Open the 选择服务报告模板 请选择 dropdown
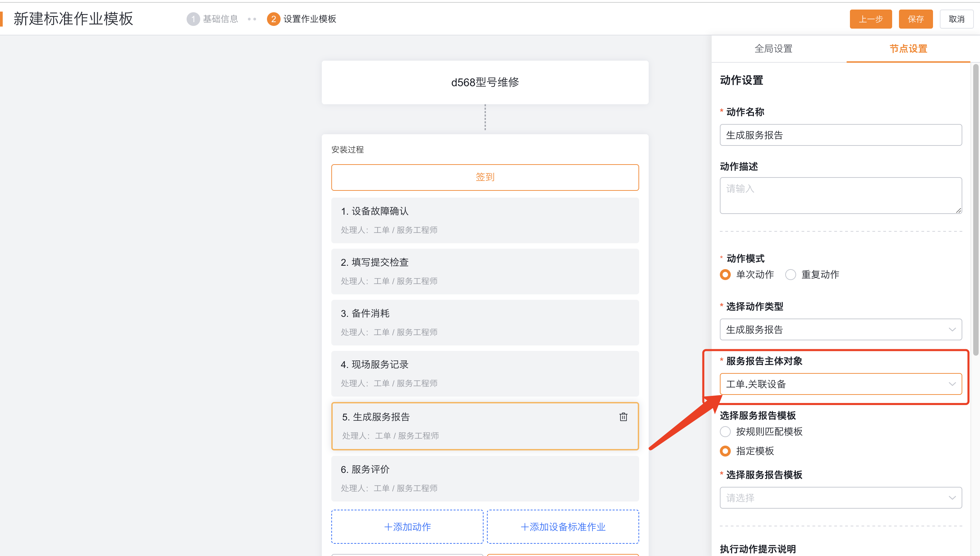This screenshot has width=980, height=556. (840, 498)
